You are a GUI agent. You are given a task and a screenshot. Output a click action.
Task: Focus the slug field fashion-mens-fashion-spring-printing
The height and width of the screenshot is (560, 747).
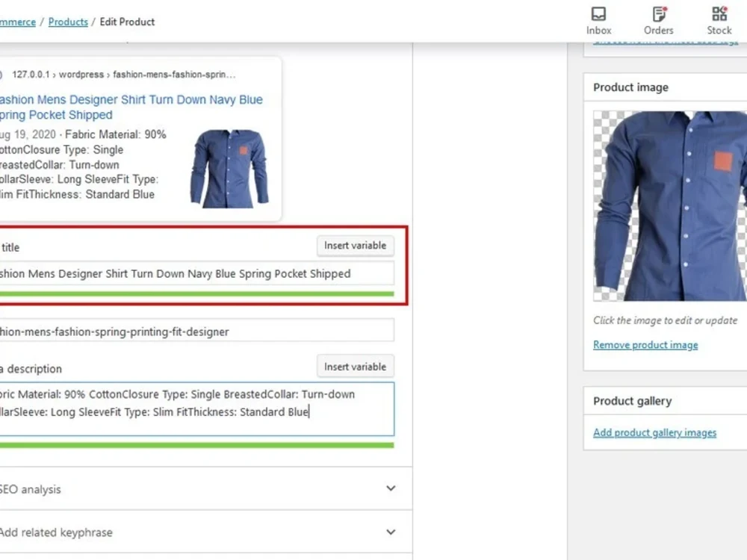[x=196, y=332]
